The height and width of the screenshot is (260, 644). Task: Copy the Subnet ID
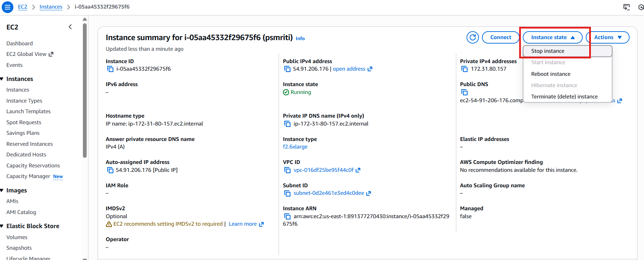[287, 193]
